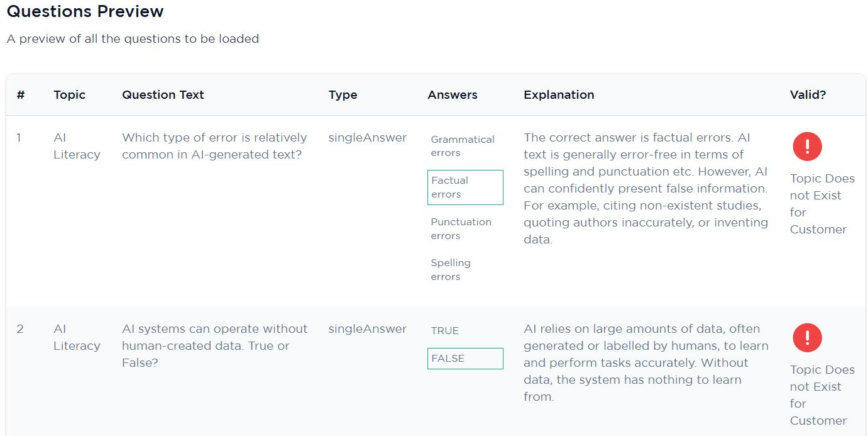The height and width of the screenshot is (436, 868).
Task: Click the red warning icon in row 1
Action: click(x=807, y=147)
